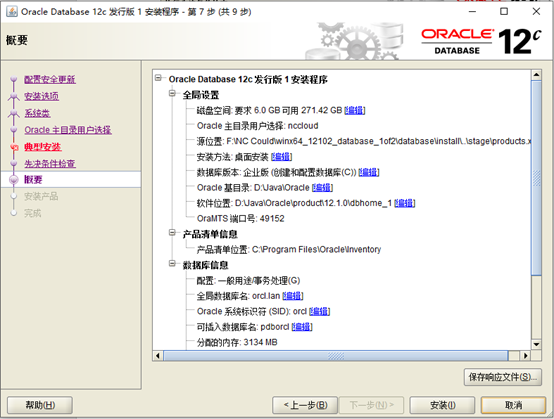Select the 分配的内存: 3134 MB row
This screenshot has width=554, height=419.
[237, 342]
